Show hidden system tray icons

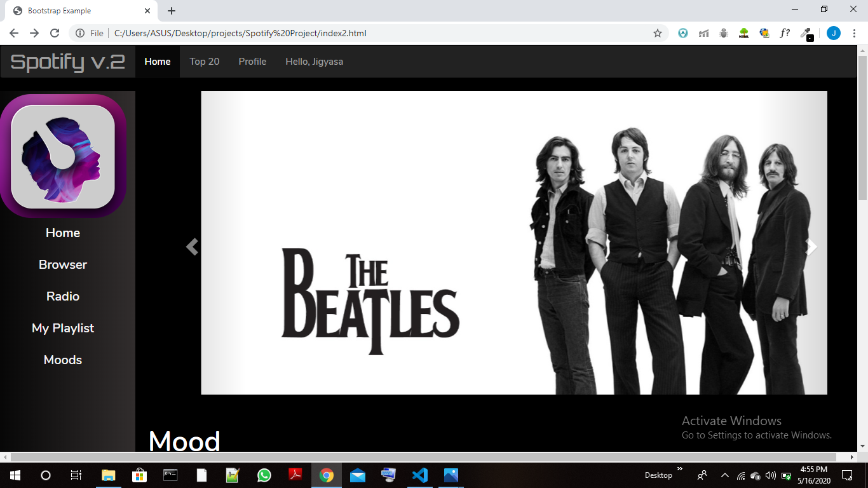click(725, 475)
